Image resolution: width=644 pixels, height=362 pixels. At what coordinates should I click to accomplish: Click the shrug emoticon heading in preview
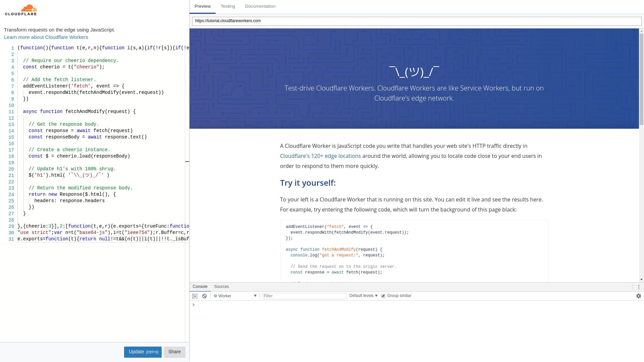414,71
